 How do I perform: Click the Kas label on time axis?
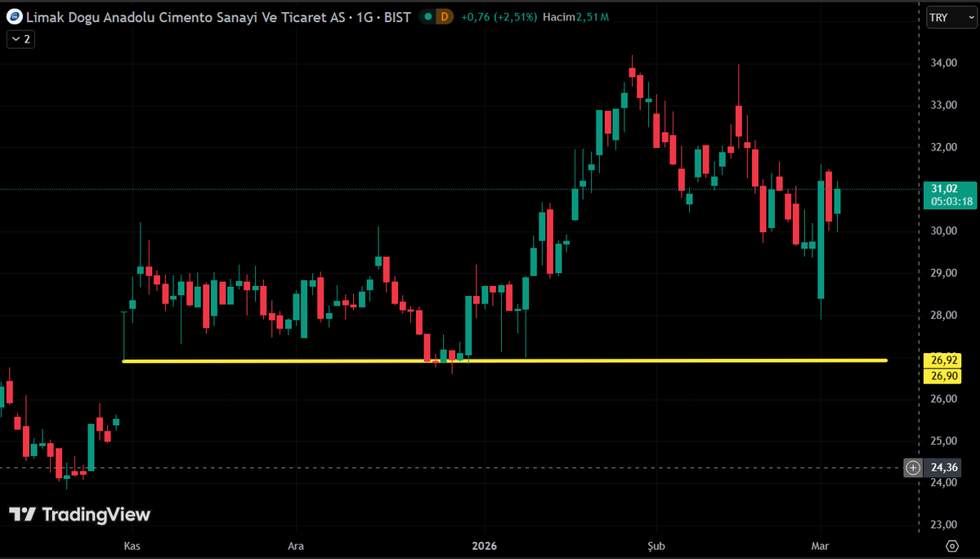pos(132,546)
